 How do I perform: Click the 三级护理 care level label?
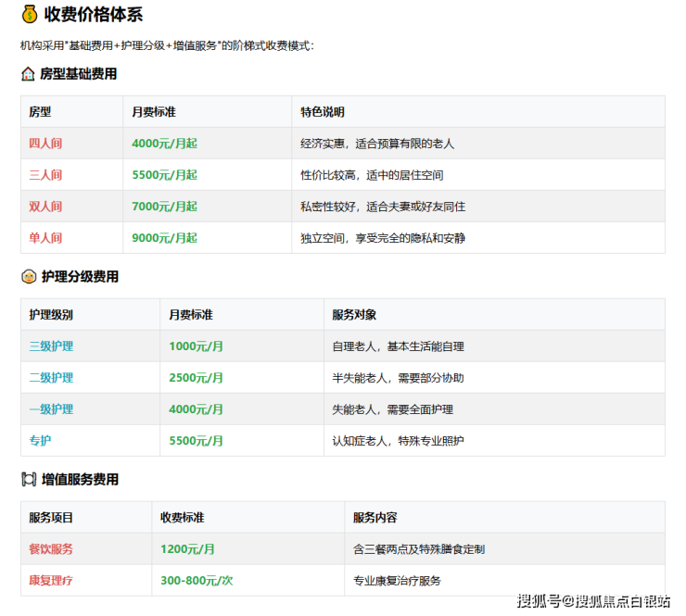pyautogui.click(x=51, y=346)
